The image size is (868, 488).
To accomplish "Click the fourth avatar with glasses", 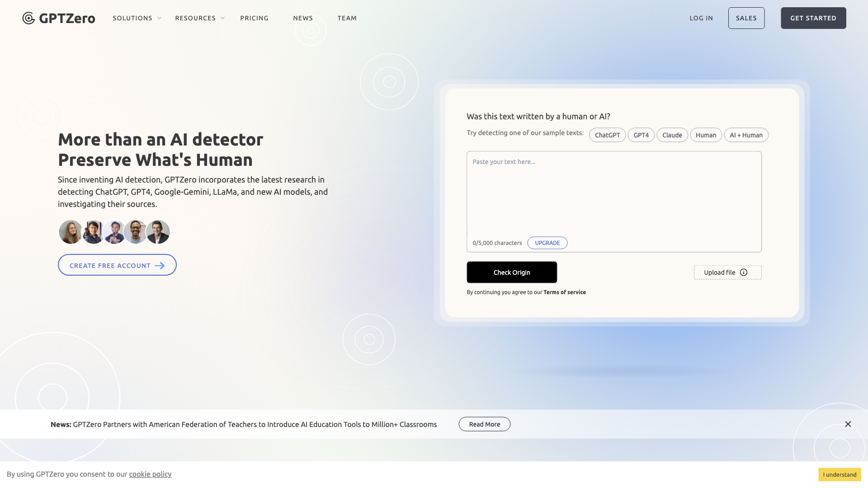I will click(135, 232).
